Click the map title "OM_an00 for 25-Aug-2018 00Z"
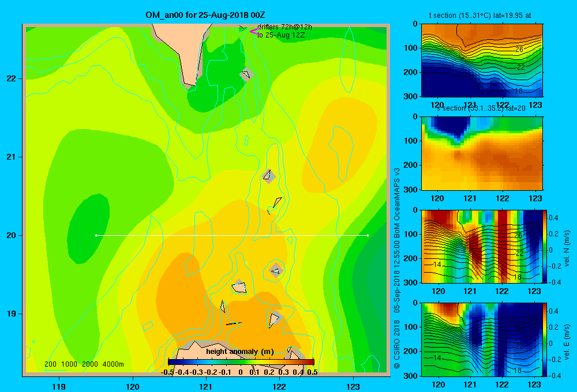This screenshot has height=392, width=577. point(205,15)
